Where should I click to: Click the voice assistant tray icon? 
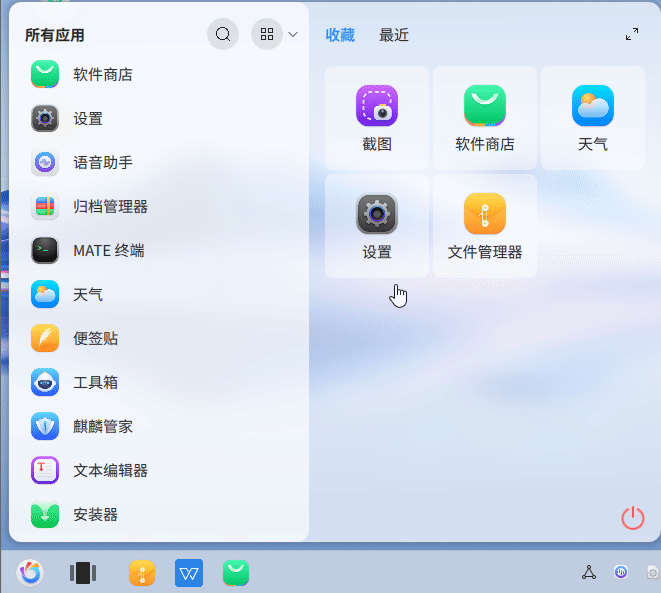click(621, 572)
